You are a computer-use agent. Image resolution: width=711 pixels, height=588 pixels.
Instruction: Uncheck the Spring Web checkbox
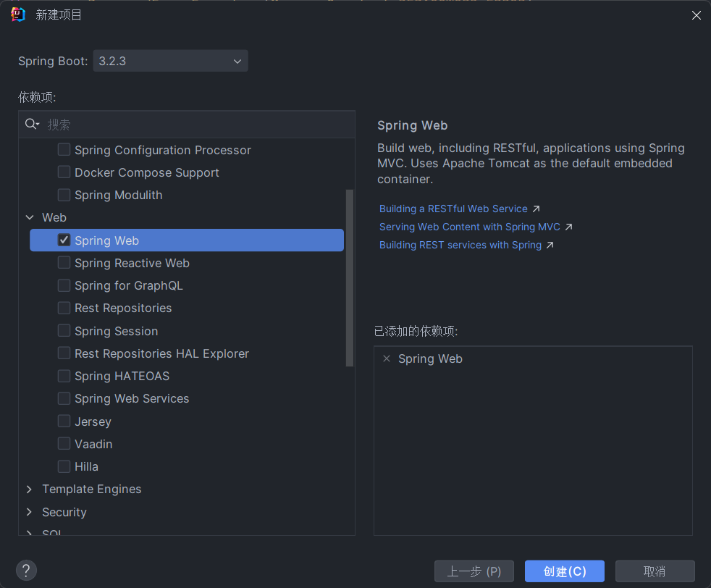64,240
